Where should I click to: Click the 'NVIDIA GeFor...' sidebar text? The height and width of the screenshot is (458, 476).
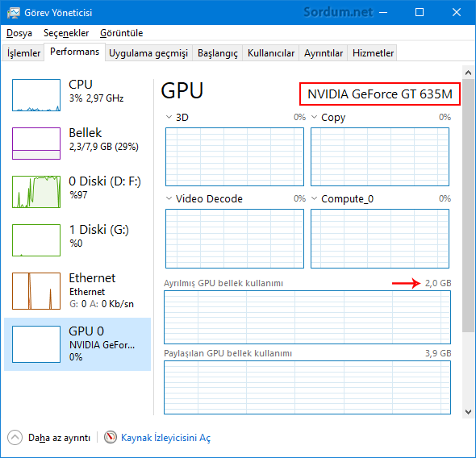point(102,345)
